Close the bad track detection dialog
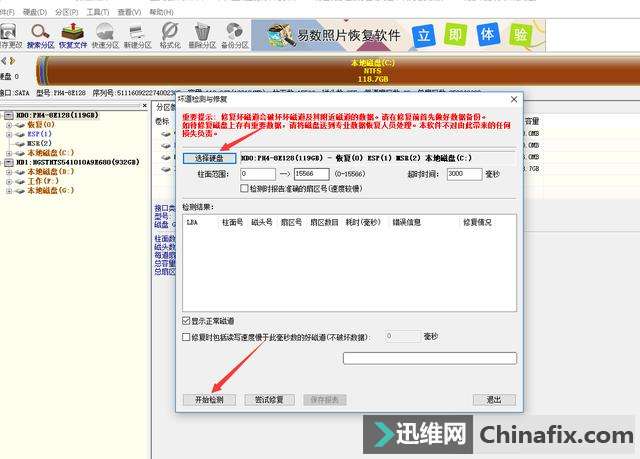The height and width of the screenshot is (459, 640). [x=514, y=99]
